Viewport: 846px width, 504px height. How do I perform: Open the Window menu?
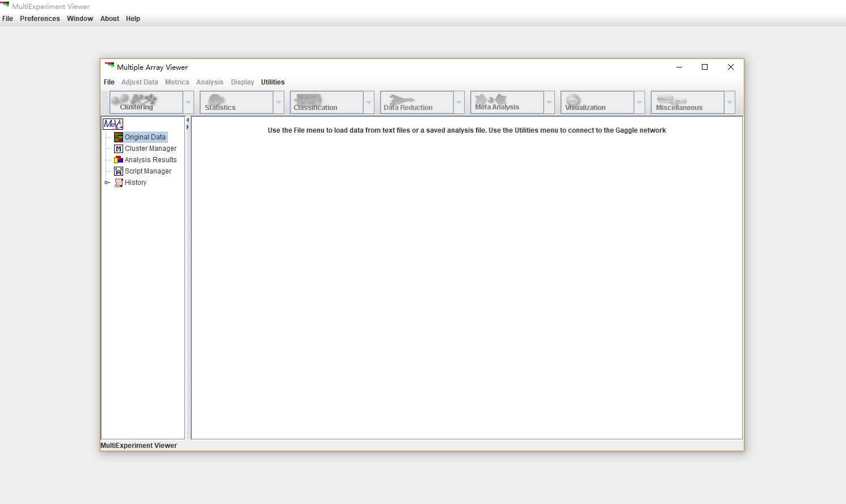pos(80,19)
